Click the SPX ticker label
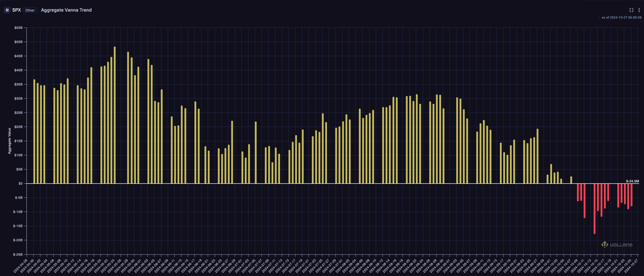This screenshot has height=276, width=644. [x=16, y=10]
